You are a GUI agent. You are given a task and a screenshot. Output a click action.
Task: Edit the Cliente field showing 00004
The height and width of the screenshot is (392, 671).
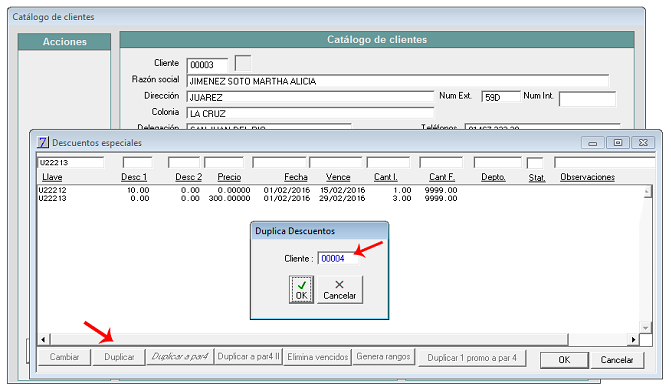click(338, 258)
